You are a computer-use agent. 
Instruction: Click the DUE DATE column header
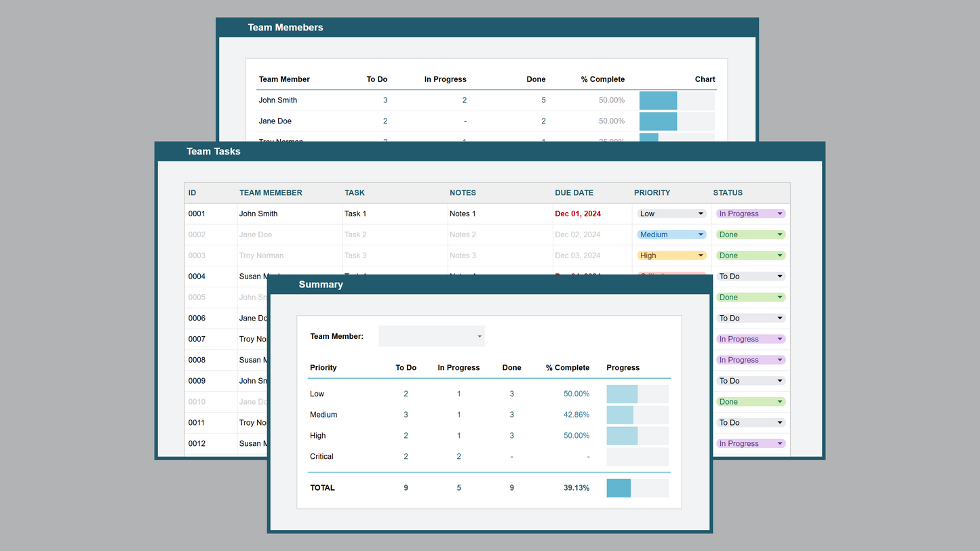pos(574,192)
